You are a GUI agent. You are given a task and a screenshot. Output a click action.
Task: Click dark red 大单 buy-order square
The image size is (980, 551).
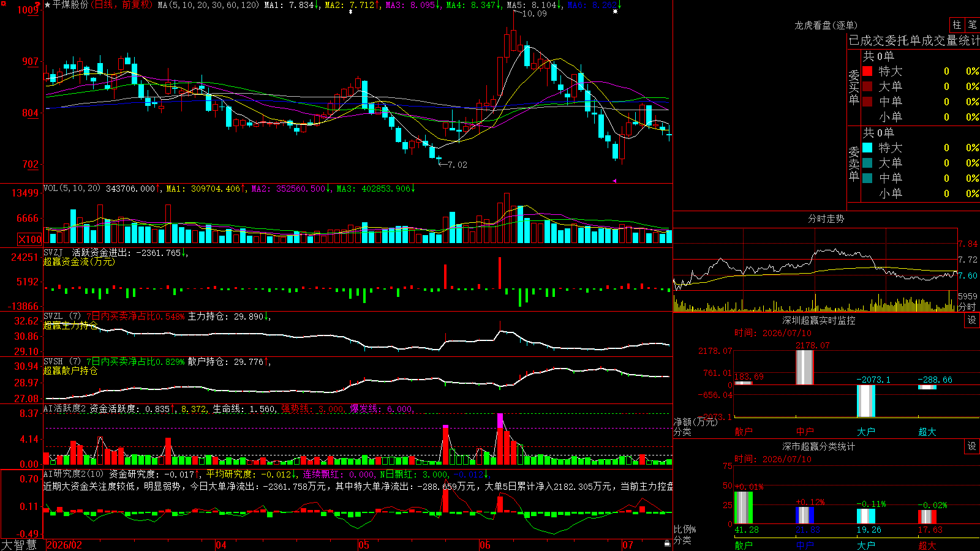click(x=867, y=86)
